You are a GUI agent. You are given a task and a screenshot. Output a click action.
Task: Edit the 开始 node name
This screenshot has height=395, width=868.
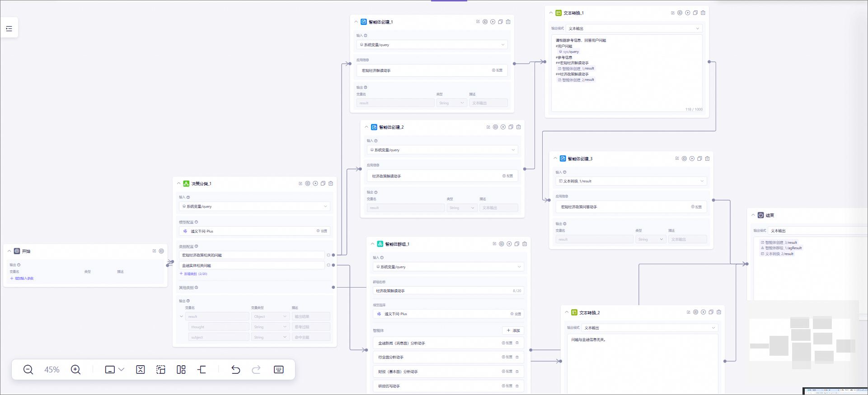[x=154, y=251]
